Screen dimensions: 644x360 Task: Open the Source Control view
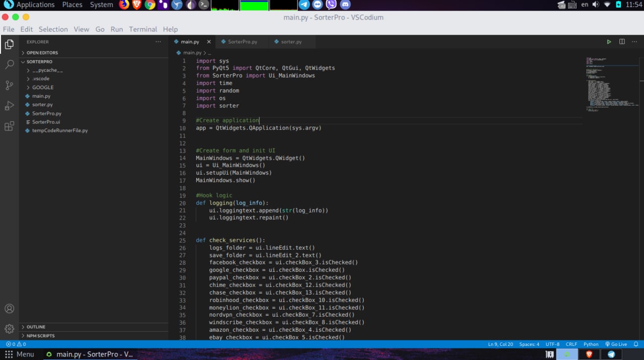pyautogui.click(x=9, y=85)
